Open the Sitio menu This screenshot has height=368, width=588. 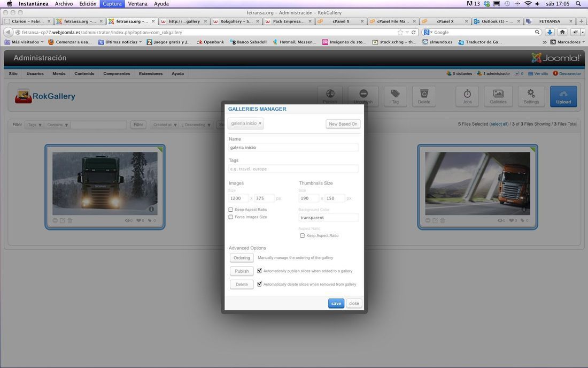[13, 73]
